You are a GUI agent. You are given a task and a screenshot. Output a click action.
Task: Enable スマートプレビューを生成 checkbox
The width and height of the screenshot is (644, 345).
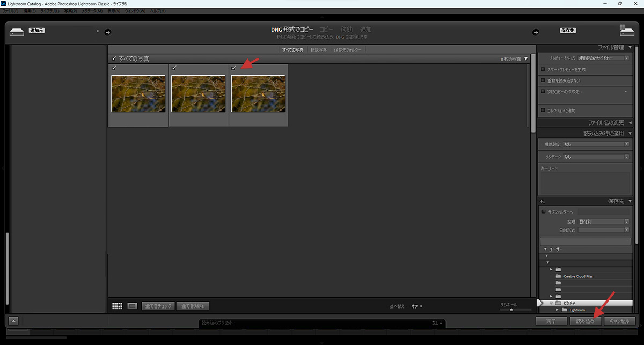pyautogui.click(x=543, y=69)
